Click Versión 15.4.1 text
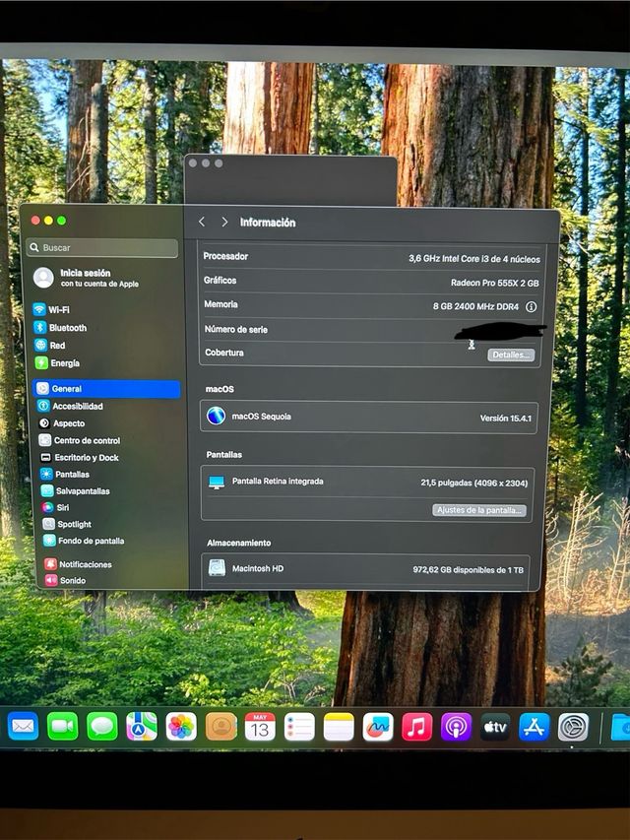 click(506, 419)
